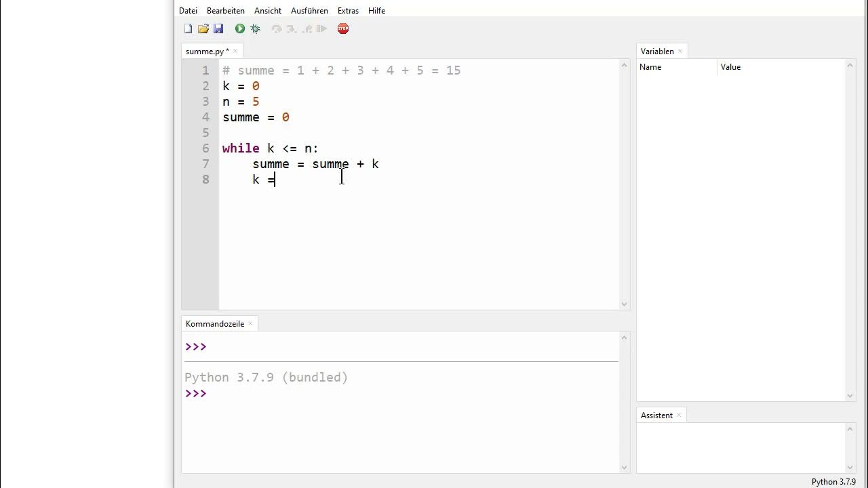The image size is (868, 488).
Task: Click the greyed-out Step into icon
Action: click(x=292, y=28)
